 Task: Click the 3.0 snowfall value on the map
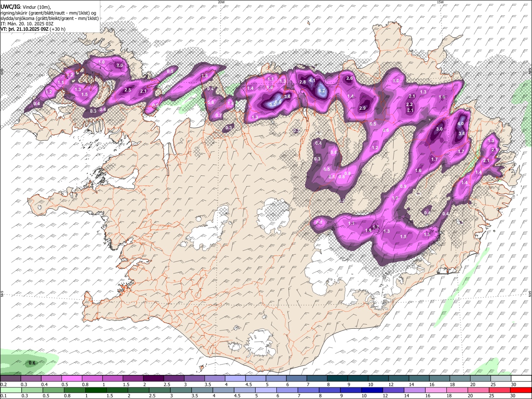click(x=439, y=129)
